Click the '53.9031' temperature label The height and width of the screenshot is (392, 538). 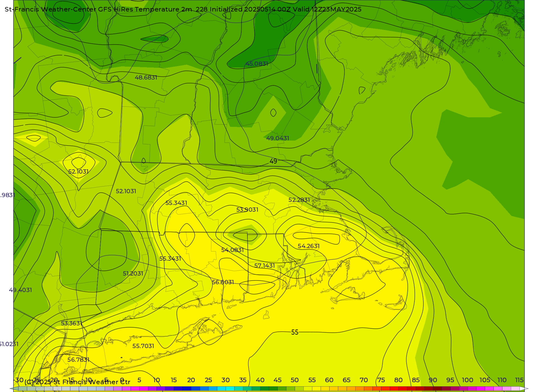point(247,210)
